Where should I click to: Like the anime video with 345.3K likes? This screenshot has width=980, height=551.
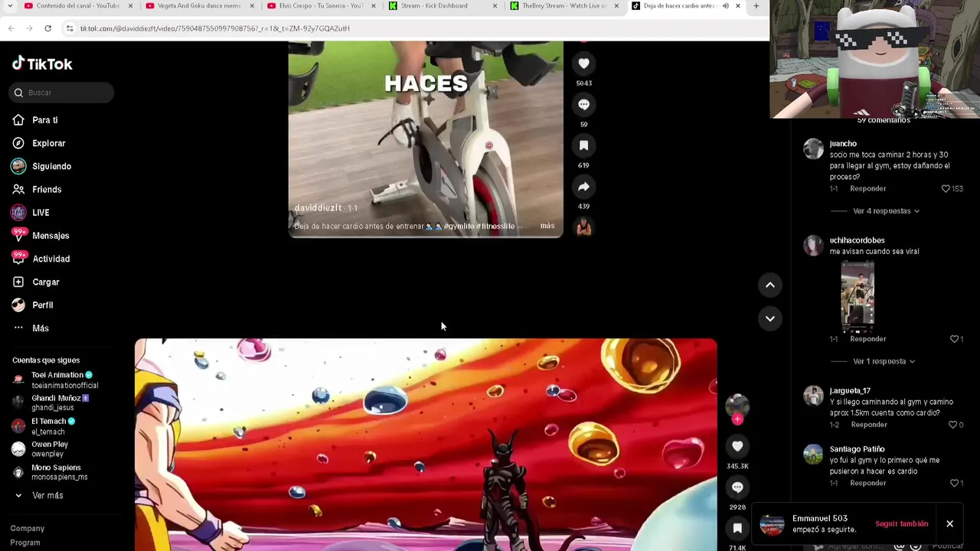[x=737, y=446]
